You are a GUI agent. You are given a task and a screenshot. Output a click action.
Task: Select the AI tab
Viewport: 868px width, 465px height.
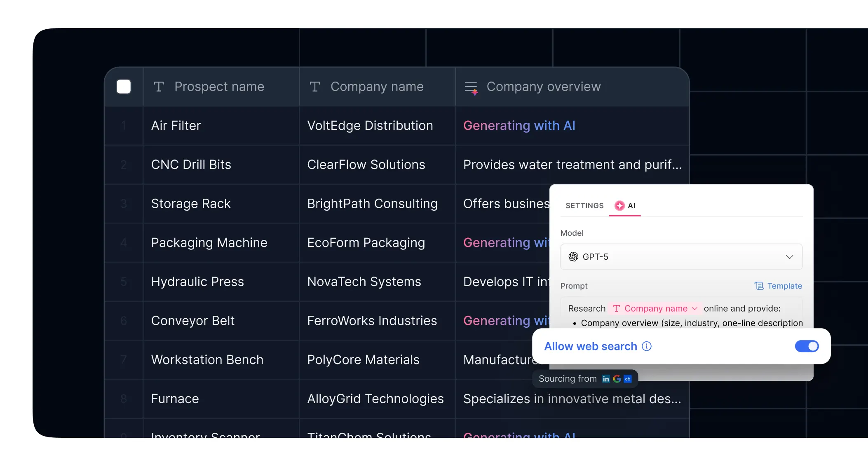pos(631,206)
